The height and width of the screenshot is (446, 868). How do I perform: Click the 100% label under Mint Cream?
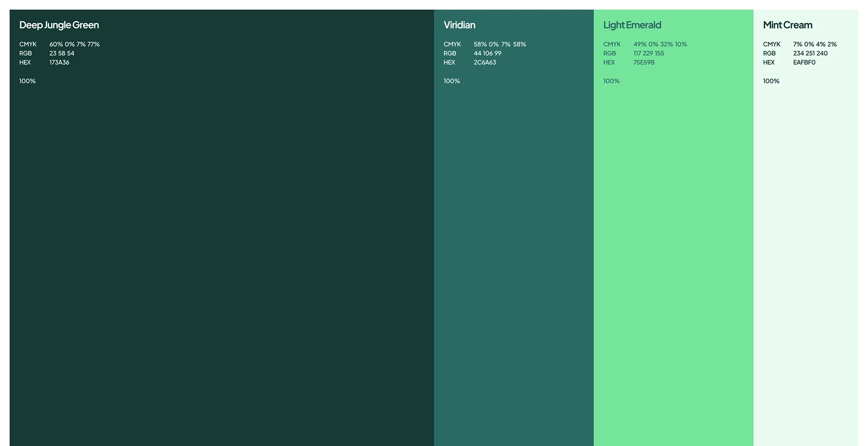click(771, 81)
